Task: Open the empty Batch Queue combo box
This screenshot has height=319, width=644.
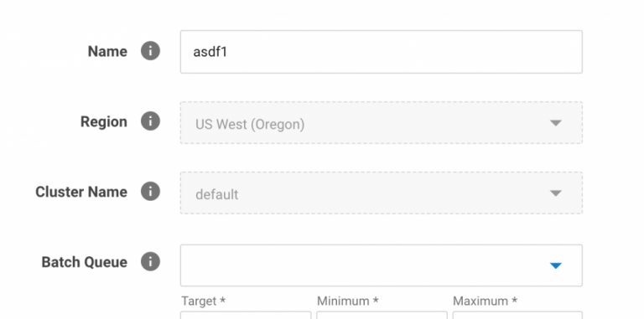Action: [x=382, y=265]
